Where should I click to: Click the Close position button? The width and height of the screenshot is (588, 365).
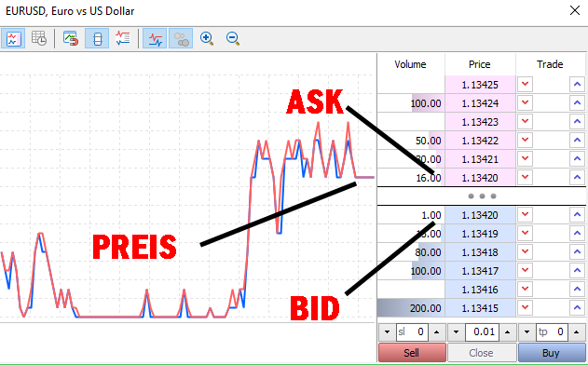pyautogui.click(x=482, y=353)
